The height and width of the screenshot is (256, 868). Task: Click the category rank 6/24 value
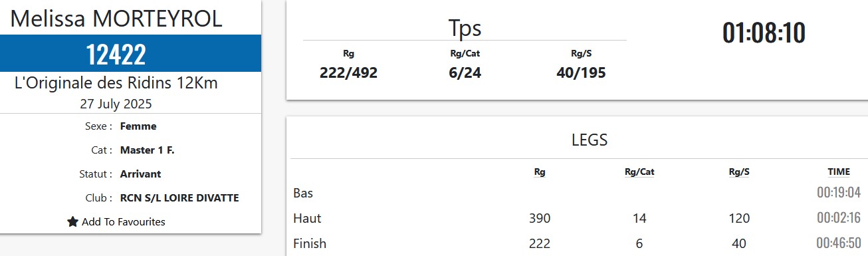point(465,73)
